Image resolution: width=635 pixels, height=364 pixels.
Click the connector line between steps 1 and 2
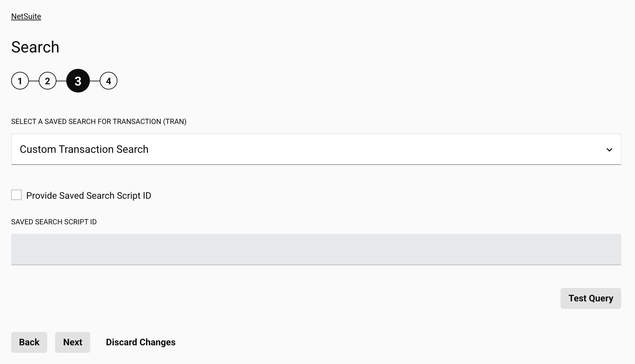(34, 81)
